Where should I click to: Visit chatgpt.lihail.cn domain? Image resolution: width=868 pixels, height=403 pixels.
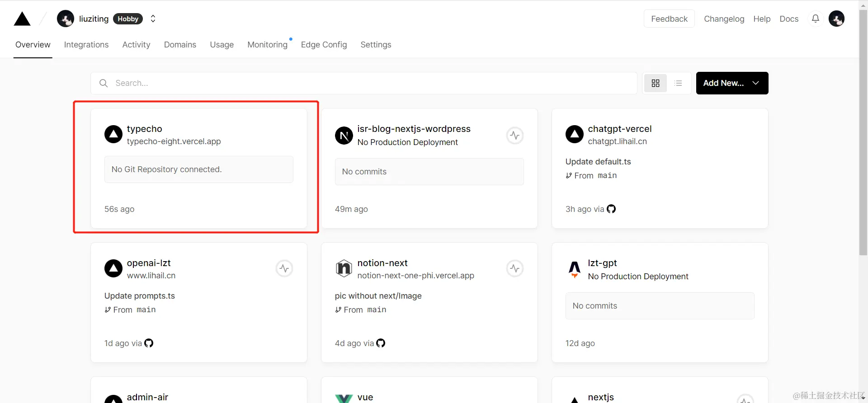click(617, 141)
